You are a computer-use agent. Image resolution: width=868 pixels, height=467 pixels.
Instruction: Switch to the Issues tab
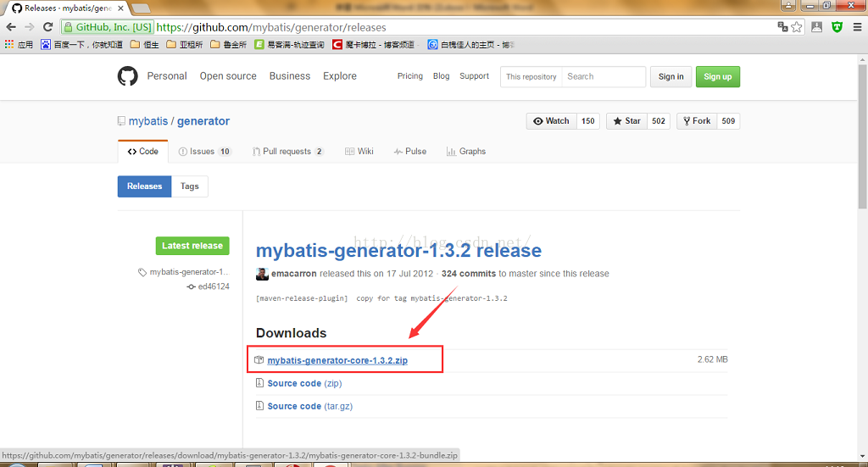204,152
